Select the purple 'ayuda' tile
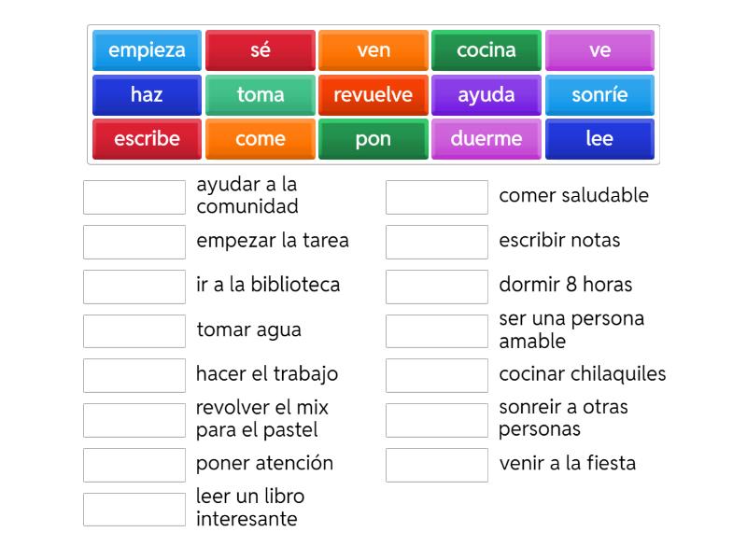747x560 pixels. 486,95
